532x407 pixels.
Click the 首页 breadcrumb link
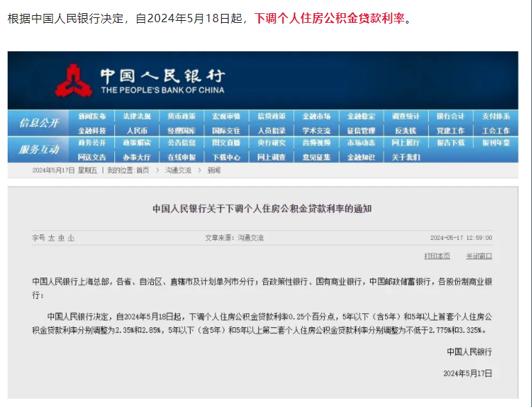point(143,171)
